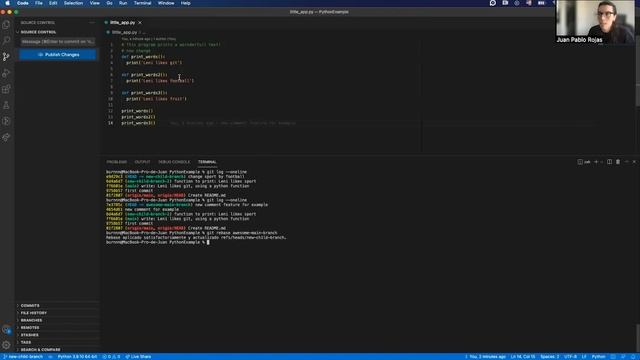Open the Terminal menu
640x360 pixels.
(142, 3)
